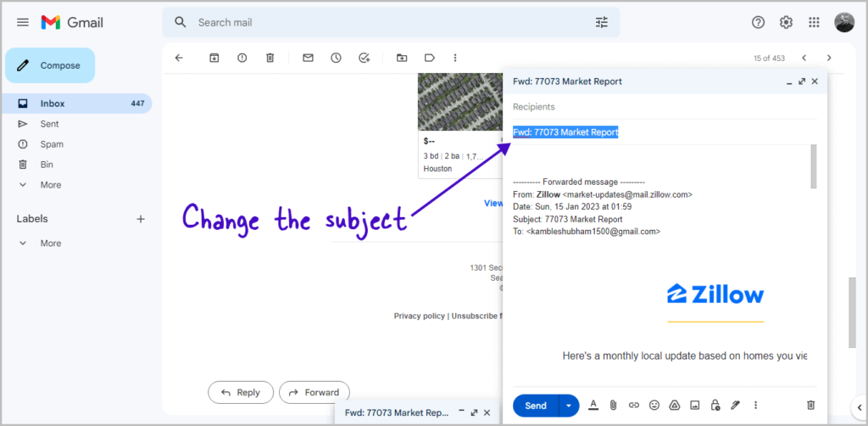The width and height of the screenshot is (868, 426).
Task: Open formatting options in compose window
Action: click(593, 405)
